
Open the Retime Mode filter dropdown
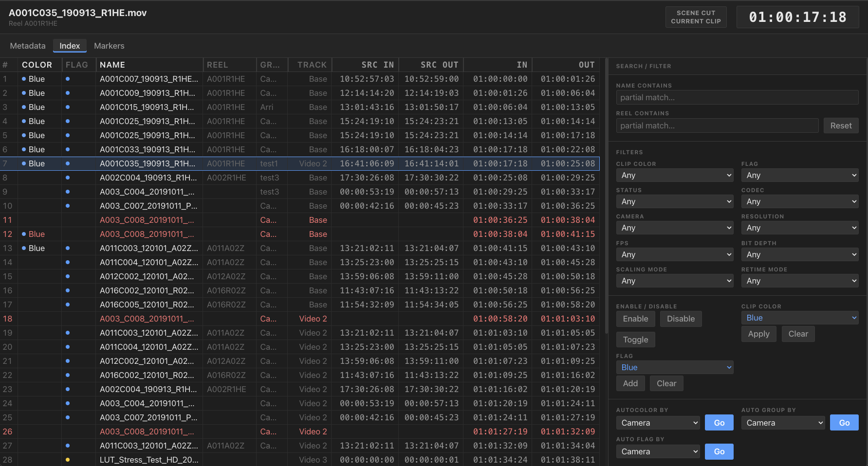(800, 281)
